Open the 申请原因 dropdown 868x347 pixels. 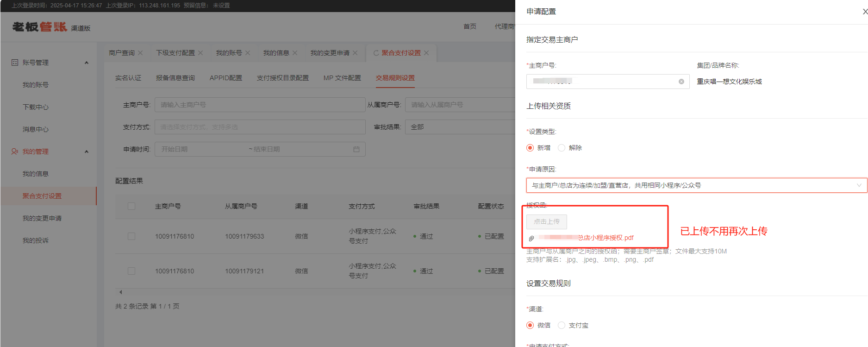(697, 185)
